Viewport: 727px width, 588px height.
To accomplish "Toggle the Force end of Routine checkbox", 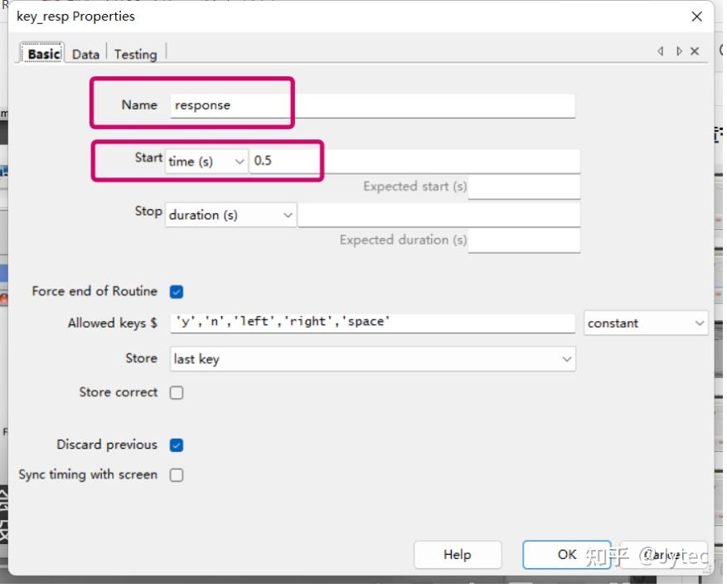I will [x=177, y=292].
